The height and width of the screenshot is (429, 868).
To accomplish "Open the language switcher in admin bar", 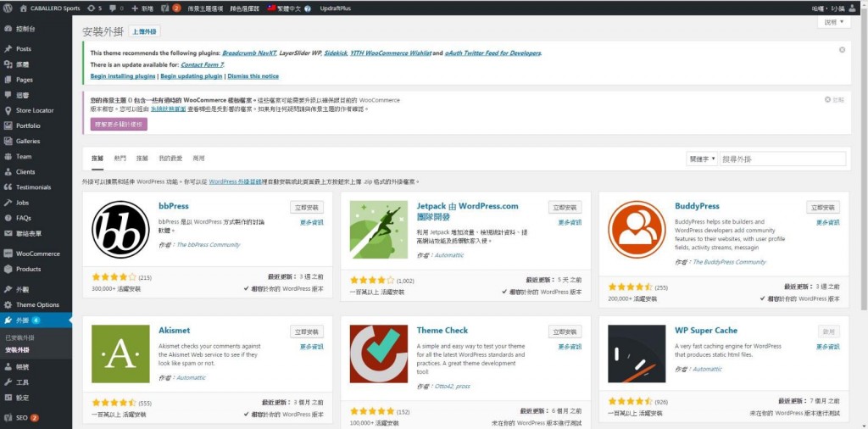I will click(x=285, y=8).
